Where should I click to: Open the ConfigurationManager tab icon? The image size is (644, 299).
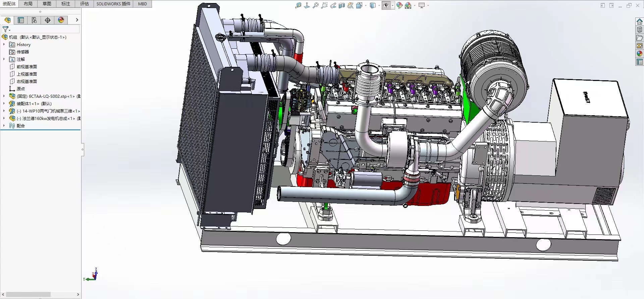click(34, 20)
